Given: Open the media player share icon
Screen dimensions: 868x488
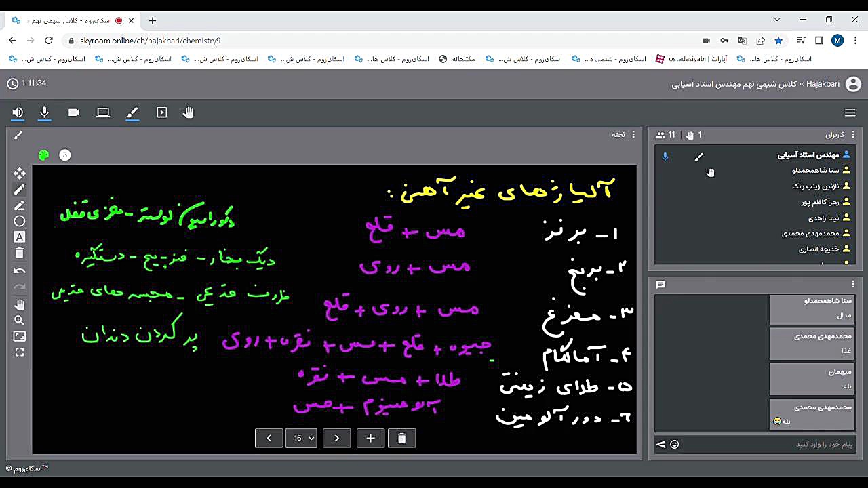Looking at the screenshot, I should (x=161, y=113).
